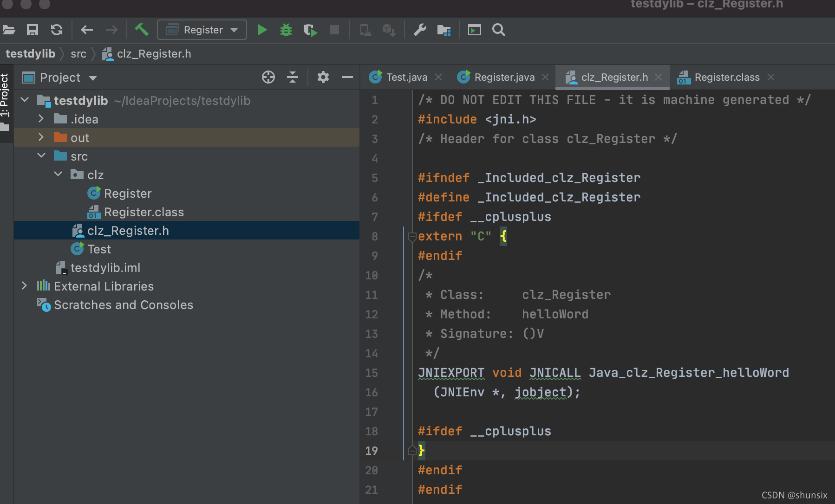The width and height of the screenshot is (835, 504).
Task: Click the Attach debugger to process icon
Action: (x=365, y=30)
